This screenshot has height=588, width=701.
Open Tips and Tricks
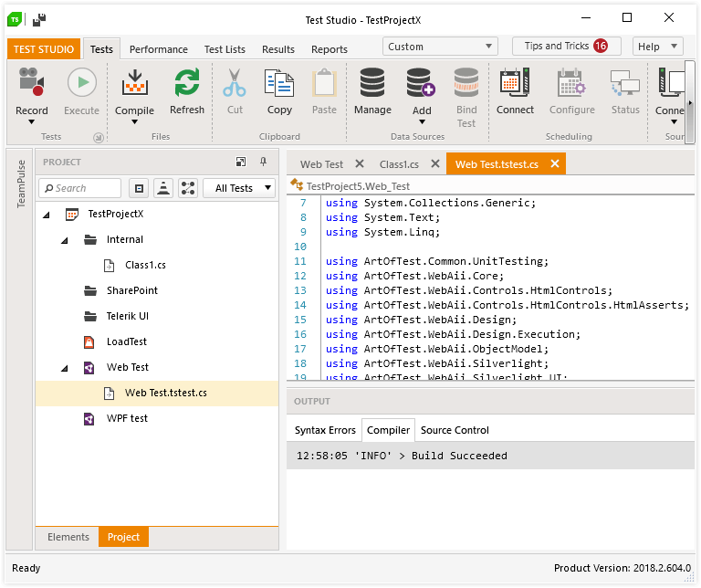567,46
